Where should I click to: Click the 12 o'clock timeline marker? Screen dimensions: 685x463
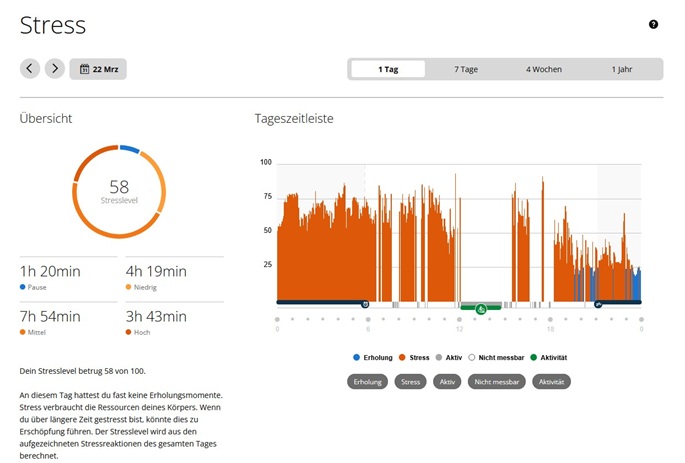[x=459, y=320]
